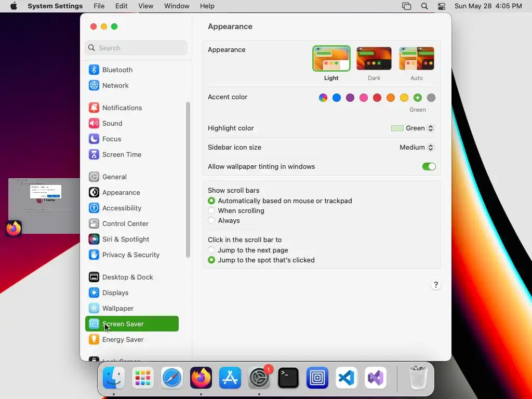Screen dimensions: 532x399
Task: Open Energy Saver settings
Action: tap(131, 340)
